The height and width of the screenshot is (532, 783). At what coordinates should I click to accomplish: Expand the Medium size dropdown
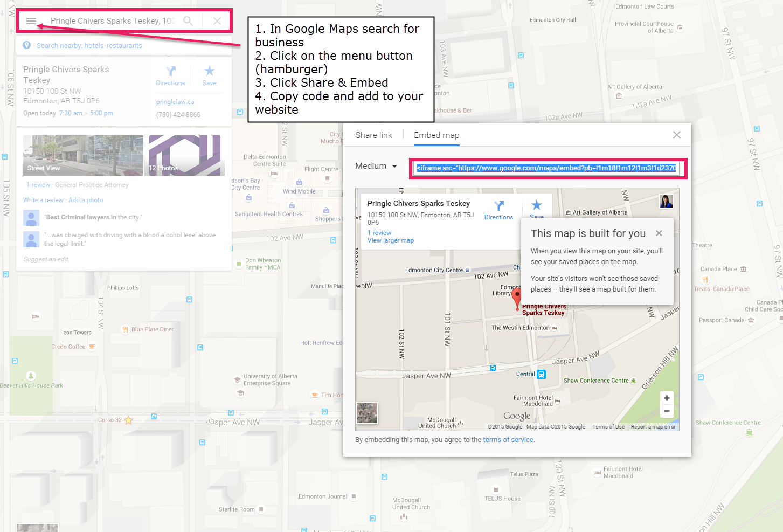(376, 166)
